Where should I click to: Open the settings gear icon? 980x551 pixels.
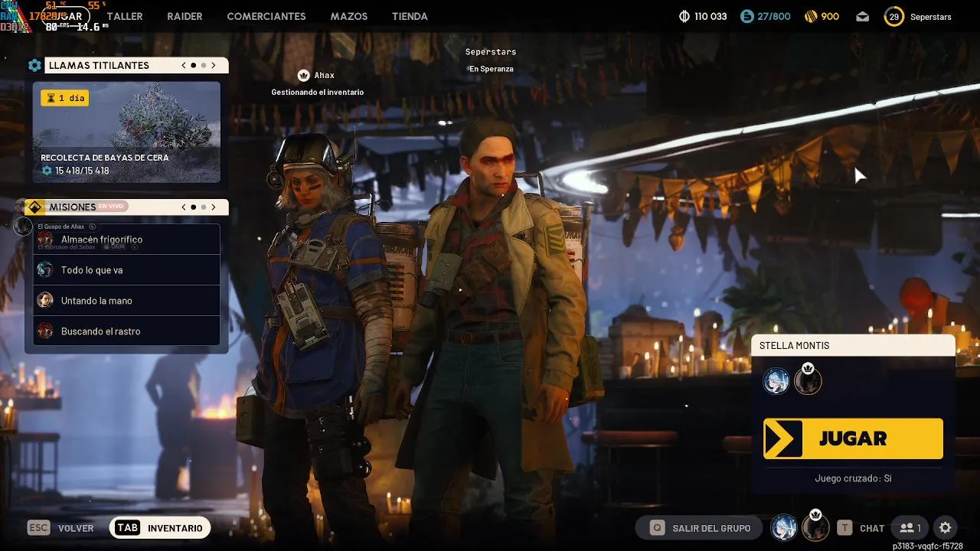(946, 528)
